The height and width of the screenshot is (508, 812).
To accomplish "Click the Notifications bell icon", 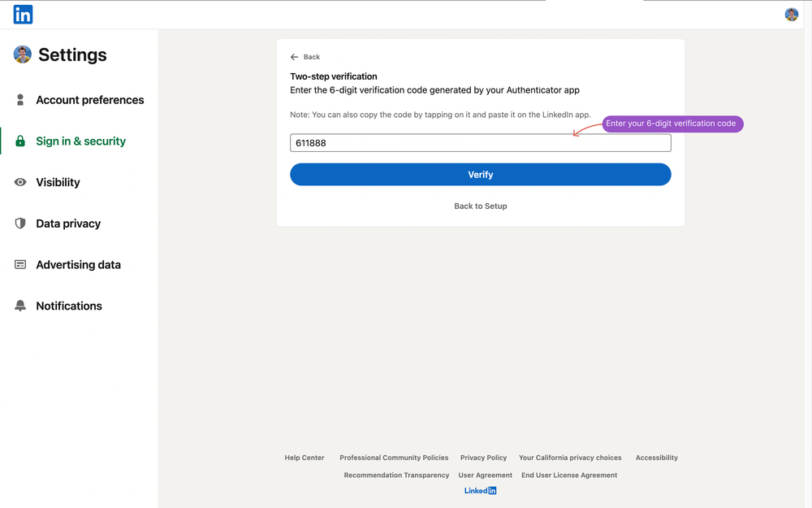I will pos(19,306).
